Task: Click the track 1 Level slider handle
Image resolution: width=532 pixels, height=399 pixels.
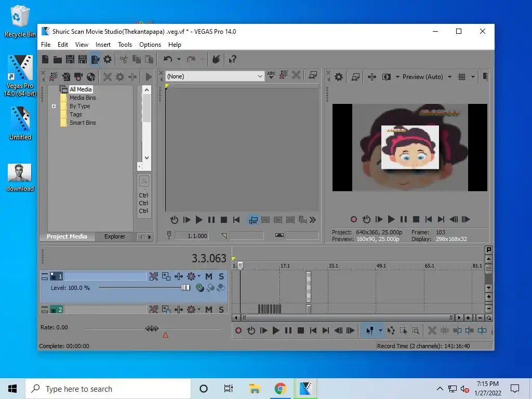Action: pos(185,288)
